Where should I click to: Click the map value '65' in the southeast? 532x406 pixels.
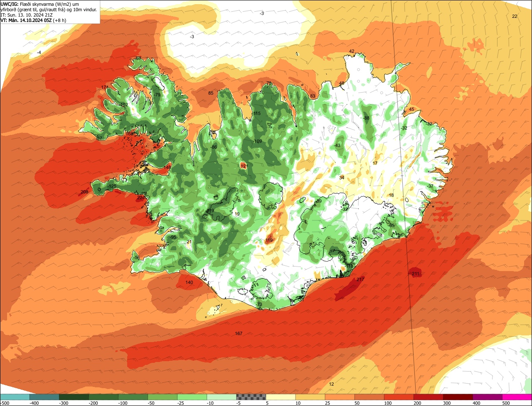pyautogui.click(x=392, y=225)
